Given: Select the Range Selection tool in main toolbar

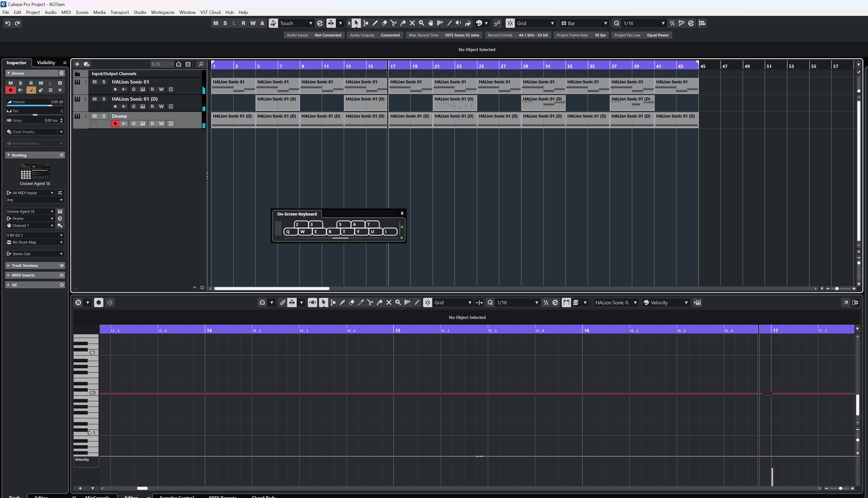Looking at the screenshot, I should pyautogui.click(x=366, y=23).
